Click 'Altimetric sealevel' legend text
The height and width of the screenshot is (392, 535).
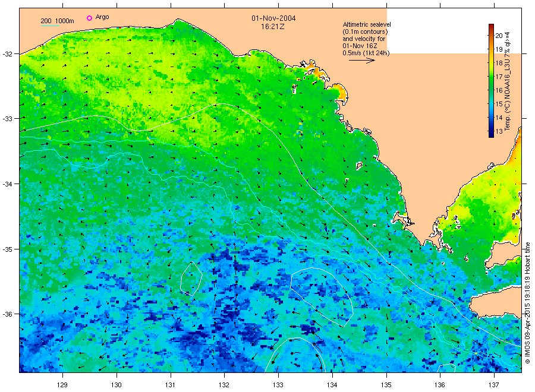(x=366, y=24)
